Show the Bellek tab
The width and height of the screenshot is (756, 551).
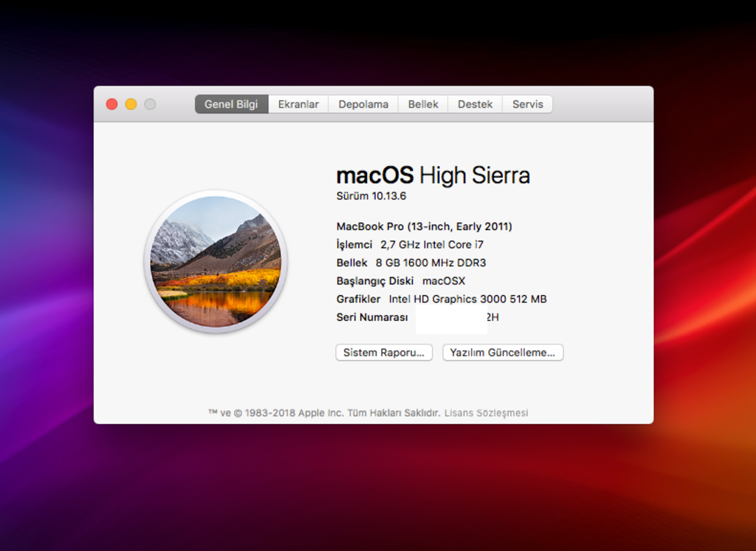click(423, 104)
